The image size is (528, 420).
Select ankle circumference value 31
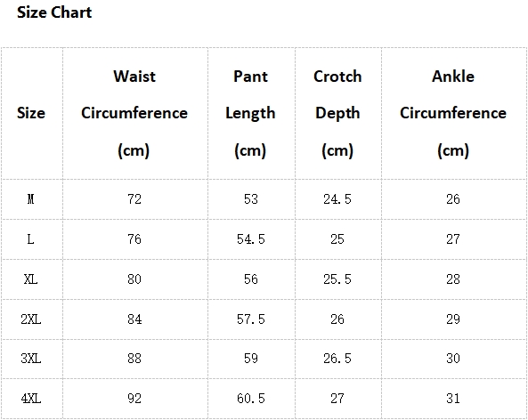(453, 399)
